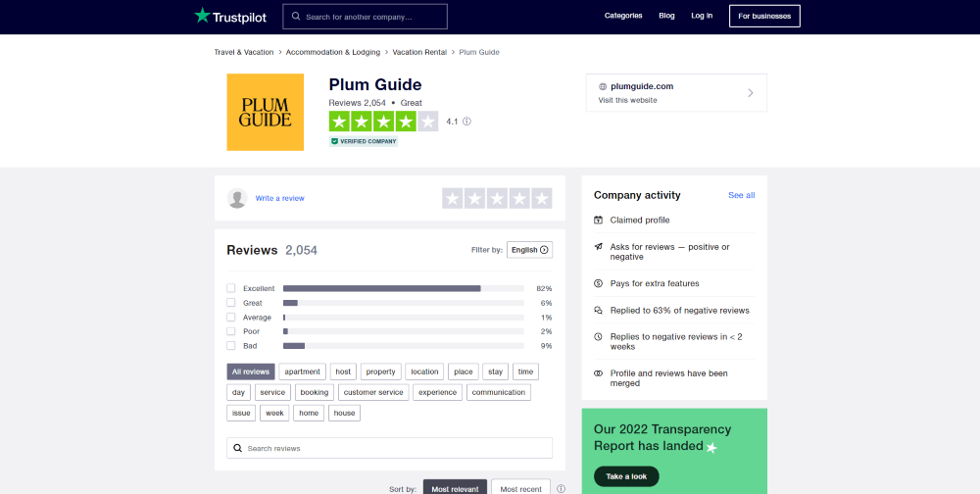The image size is (980, 494).
Task: Rate one star in the review widget
Action: tap(453, 198)
